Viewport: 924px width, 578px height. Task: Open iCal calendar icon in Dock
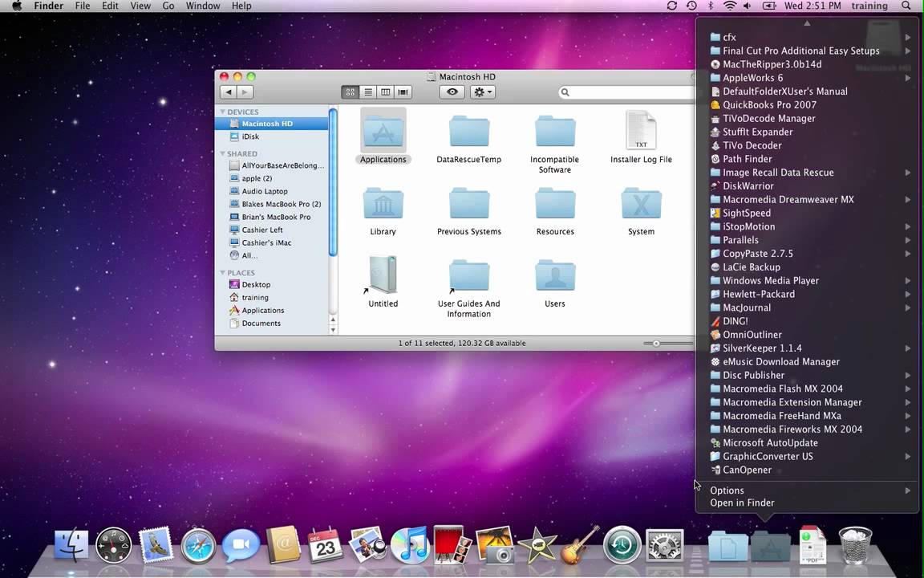(x=326, y=545)
